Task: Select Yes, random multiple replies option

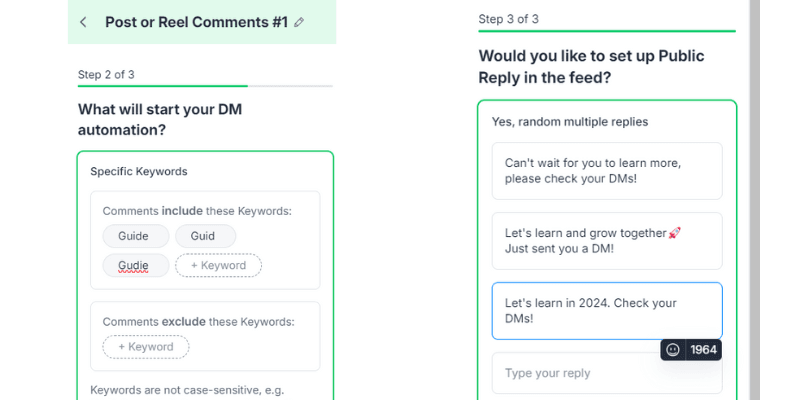Action: 570,122
